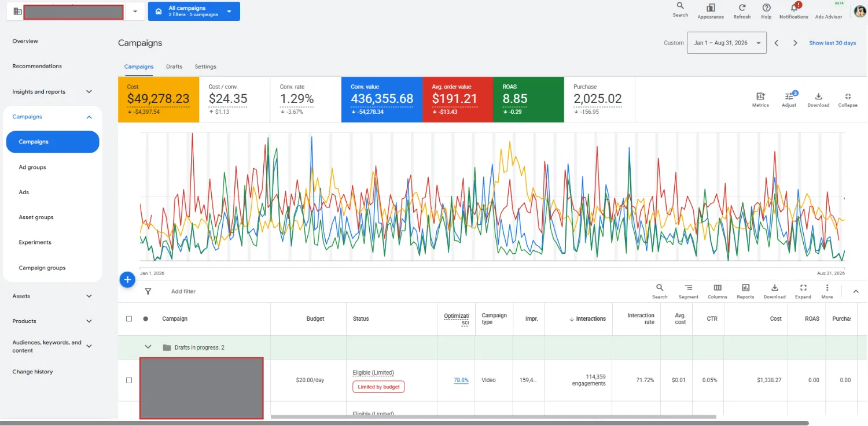Check the $20.00/day campaign row checkbox

(129, 380)
